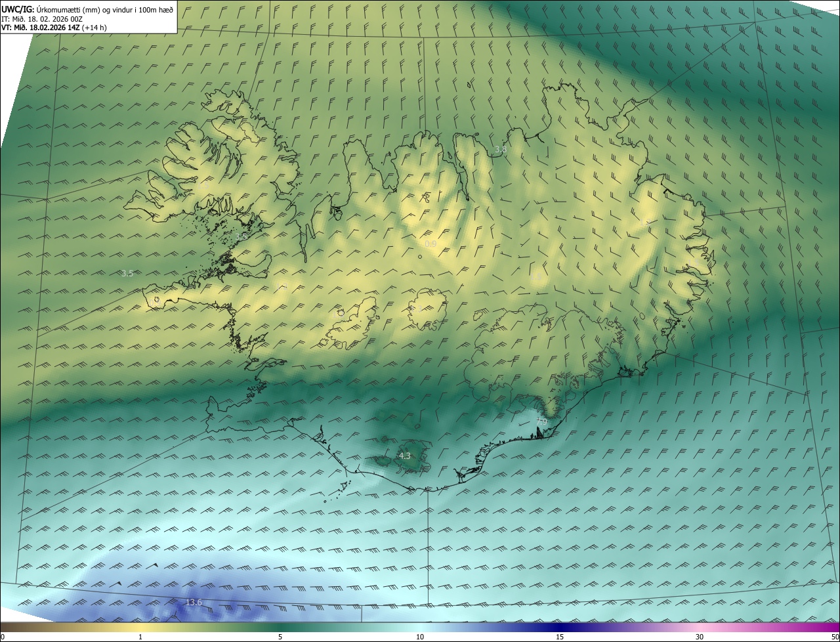Click the "4.3" value on the southern glacier
The width and height of the screenshot is (840, 642).
pyautogui.click(x=405, y=456)
